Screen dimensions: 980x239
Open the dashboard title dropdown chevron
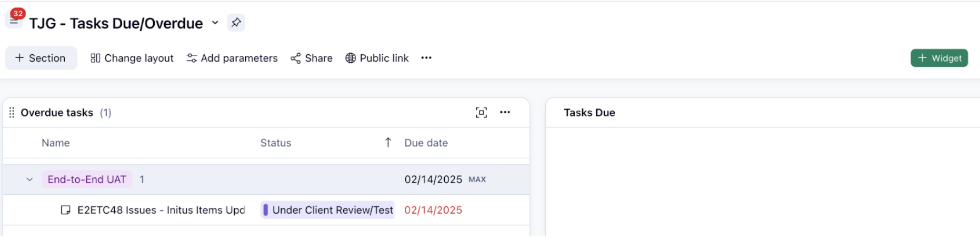click(215, 23)
